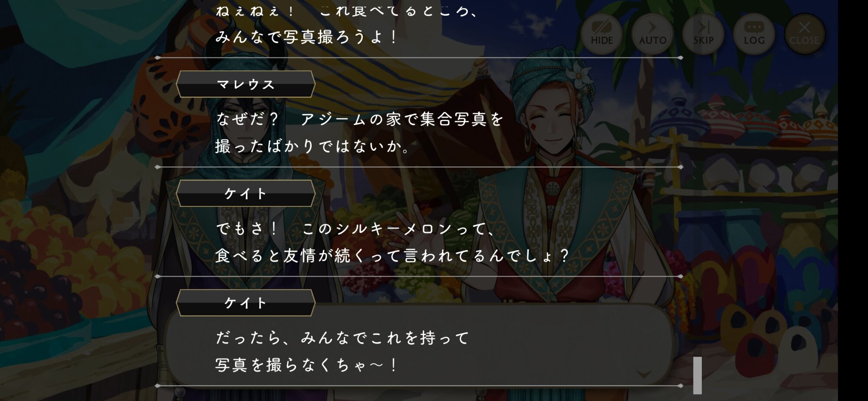
Task: Tap the white flower on Cater's turban
Action: click(x=577, y=73)
